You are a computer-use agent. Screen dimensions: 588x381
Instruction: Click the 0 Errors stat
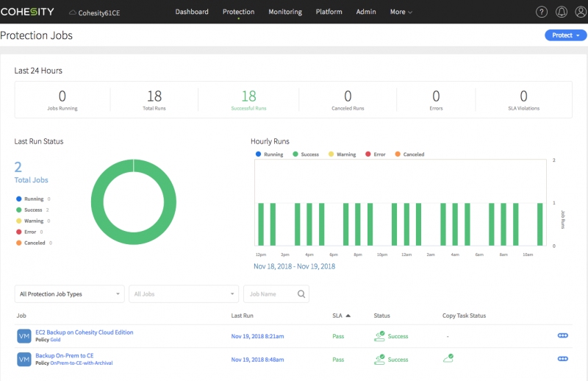[436, 100]
